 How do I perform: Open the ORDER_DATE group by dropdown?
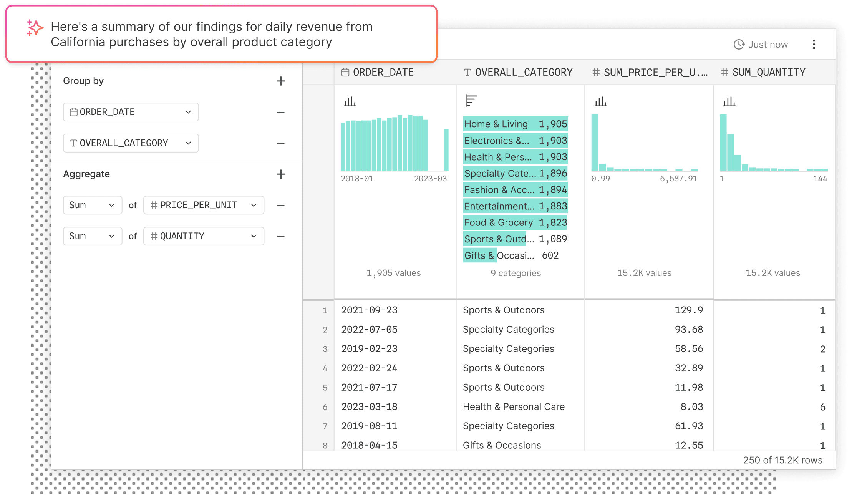(x=131, y=112)
